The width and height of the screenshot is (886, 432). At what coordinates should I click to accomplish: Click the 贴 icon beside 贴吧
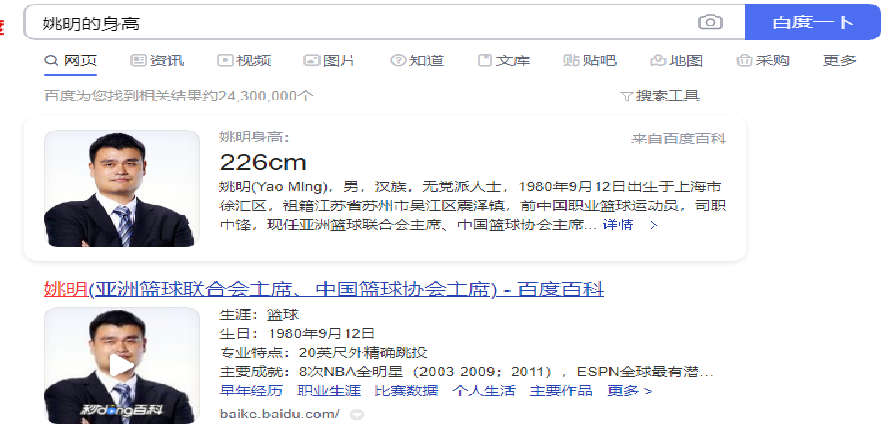pos(571,60)
